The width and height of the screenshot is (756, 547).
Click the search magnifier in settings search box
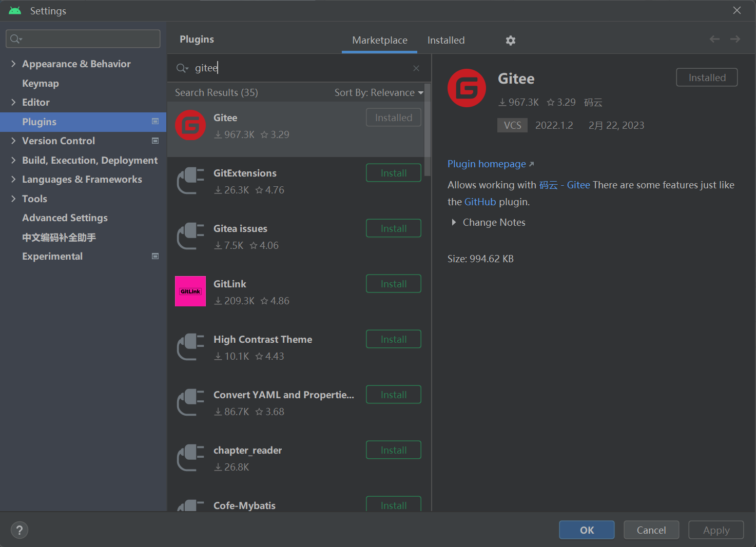coord(15,39)
